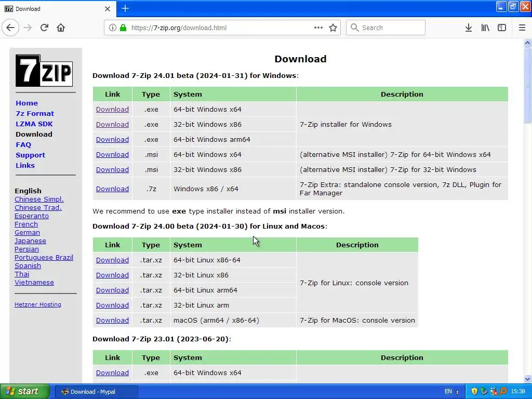Click the orange magnifier tray icon
The image size is (532, 399).
[x=503, y=391]
